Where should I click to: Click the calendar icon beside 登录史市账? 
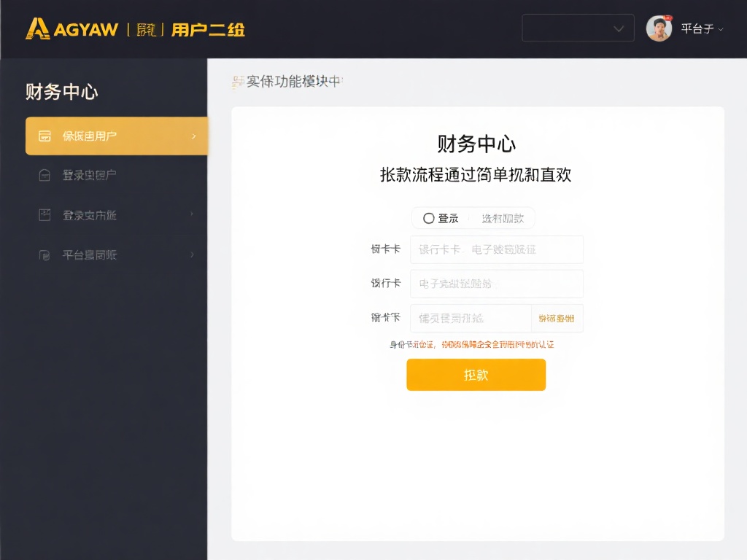(45, 215)
